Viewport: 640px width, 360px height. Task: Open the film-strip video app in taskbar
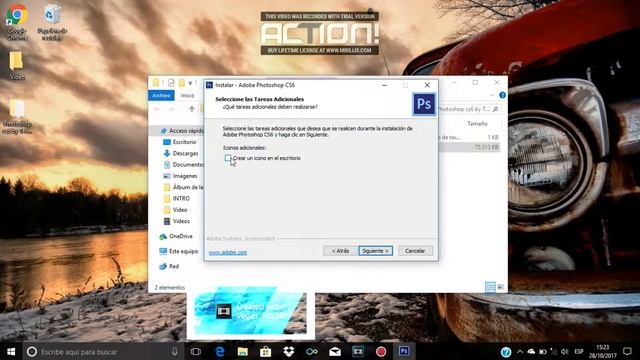(358, 351)
